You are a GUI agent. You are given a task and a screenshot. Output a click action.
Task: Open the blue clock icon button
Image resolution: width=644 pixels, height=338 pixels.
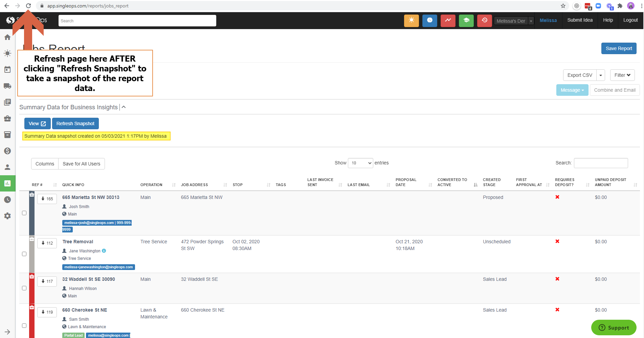pos(429,21)
